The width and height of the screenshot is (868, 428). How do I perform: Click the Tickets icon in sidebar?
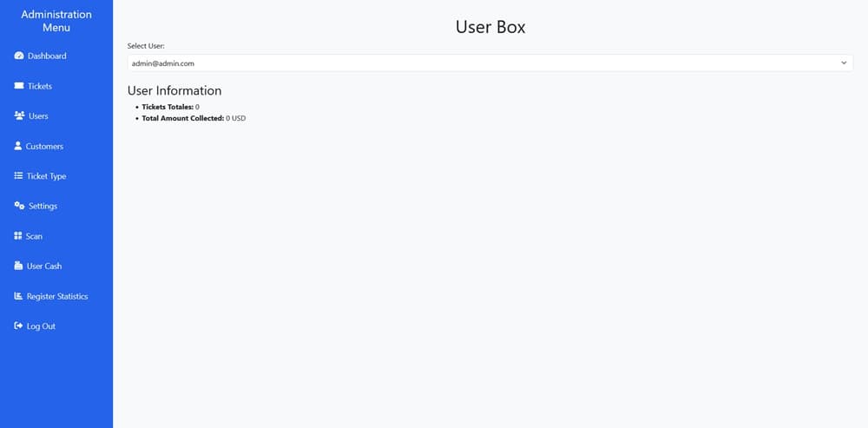point(19,86)
